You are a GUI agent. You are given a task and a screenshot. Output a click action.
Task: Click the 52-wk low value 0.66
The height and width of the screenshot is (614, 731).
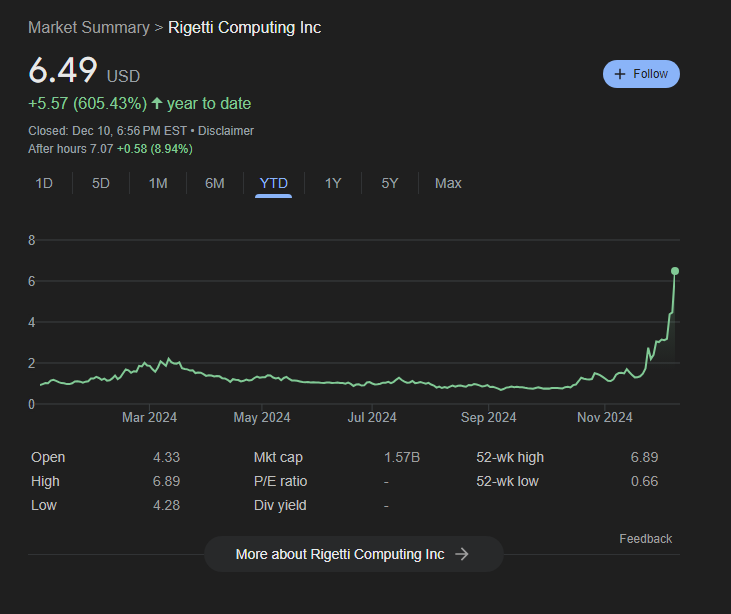[x=645, y=481]
